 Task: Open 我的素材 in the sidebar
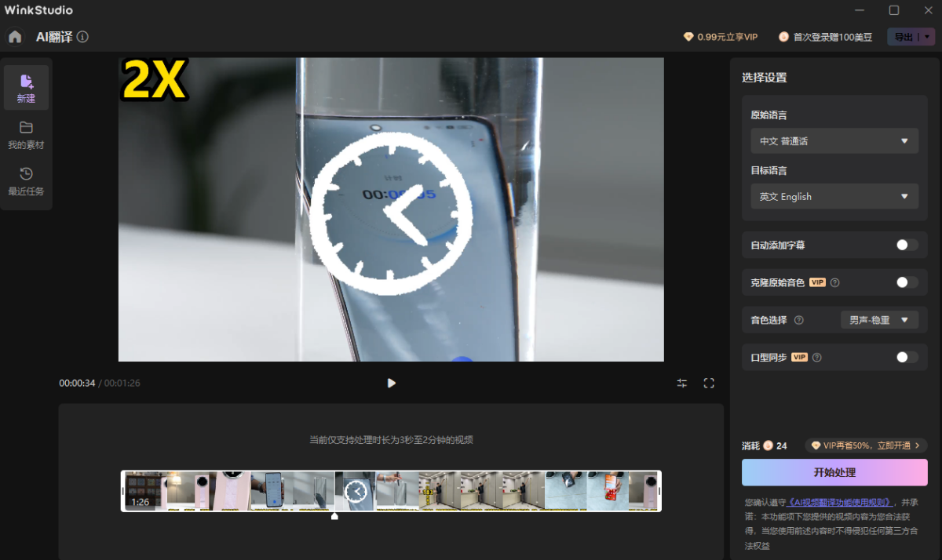point(26,134)
